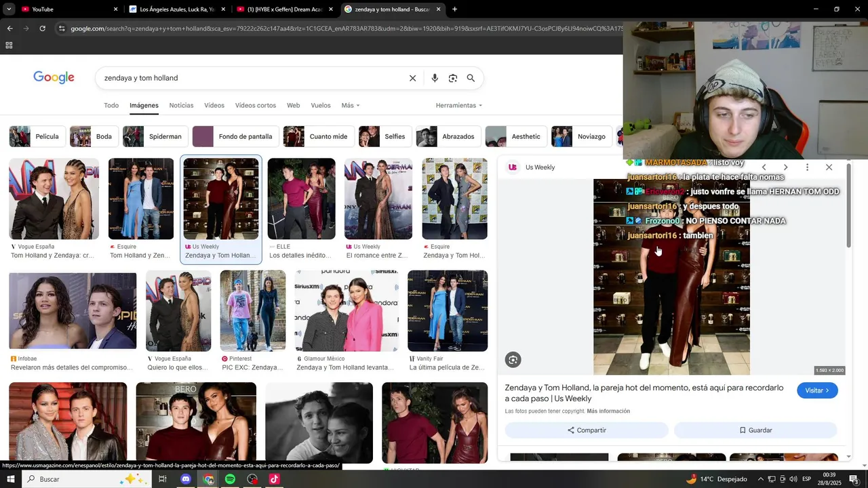The image size is (868, 488).
Task: Search inside image with Lens icon
Action: [513, 360]
